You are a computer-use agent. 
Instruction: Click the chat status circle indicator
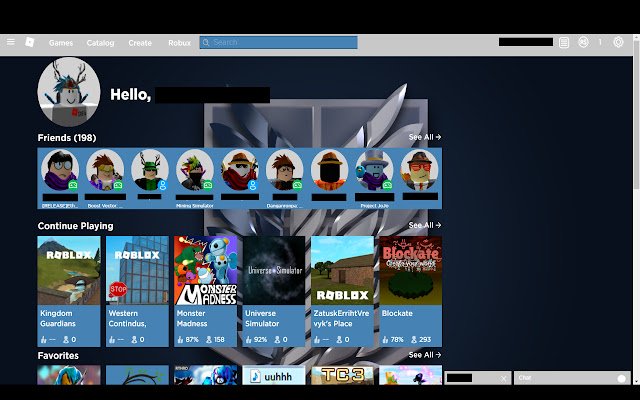pos(622,378)
